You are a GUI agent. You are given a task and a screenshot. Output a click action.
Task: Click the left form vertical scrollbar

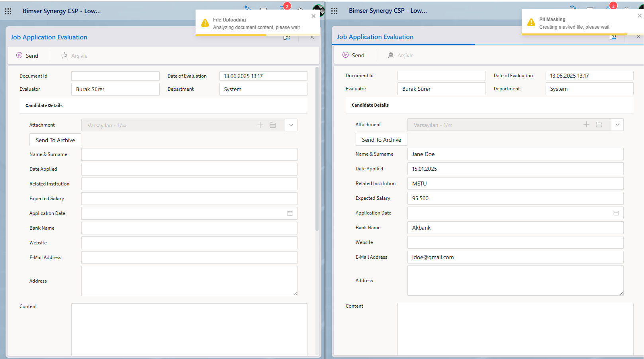coord(317,149)
